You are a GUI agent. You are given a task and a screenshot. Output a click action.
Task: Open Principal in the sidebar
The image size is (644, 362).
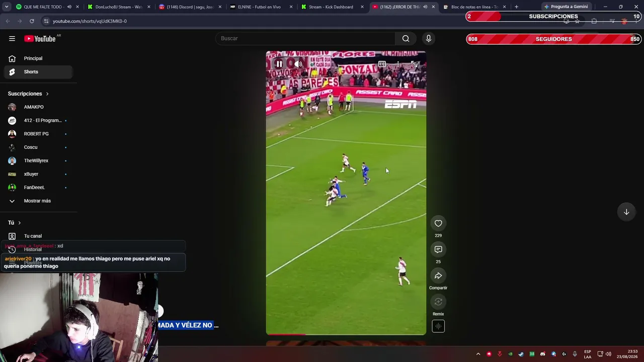38,58
